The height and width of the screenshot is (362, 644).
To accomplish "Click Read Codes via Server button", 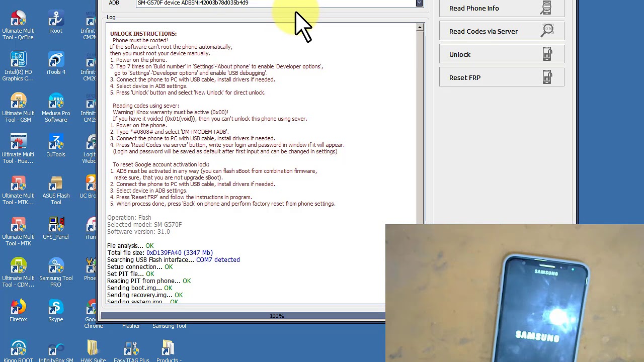I will [x=502, y=31].
